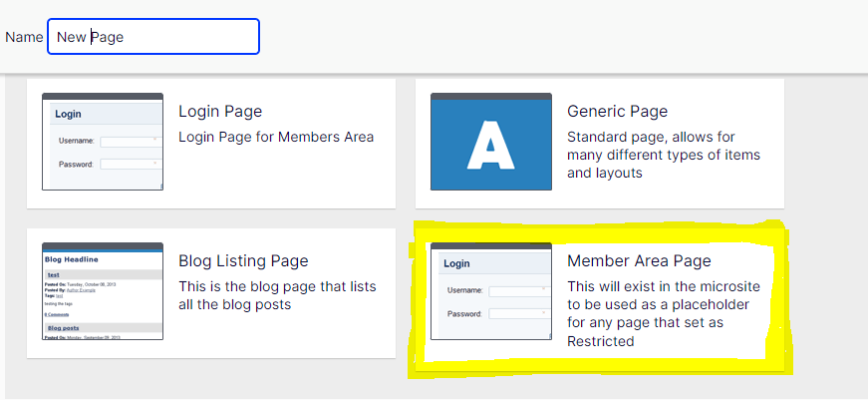Viewport: 868px width, 400px height.
Task: Click 'Login' heading in Member Area preview
Action: [456, 264]
